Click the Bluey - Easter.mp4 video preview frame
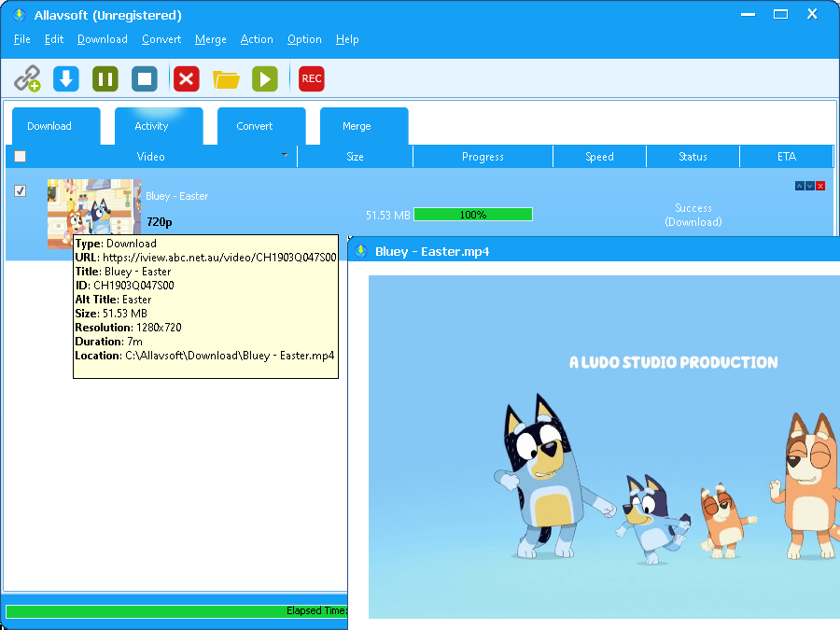 tap(604, 447)
